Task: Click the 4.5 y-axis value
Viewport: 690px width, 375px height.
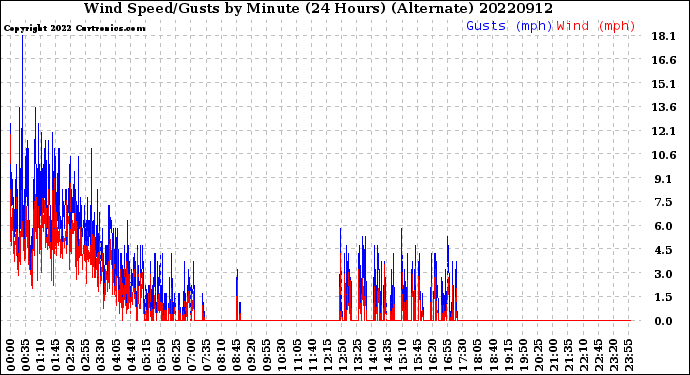Action: click(663, 250)
